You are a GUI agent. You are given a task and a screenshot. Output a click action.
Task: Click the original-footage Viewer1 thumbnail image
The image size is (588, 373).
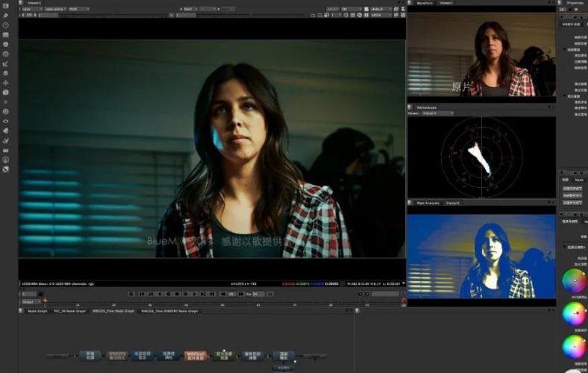481,54
